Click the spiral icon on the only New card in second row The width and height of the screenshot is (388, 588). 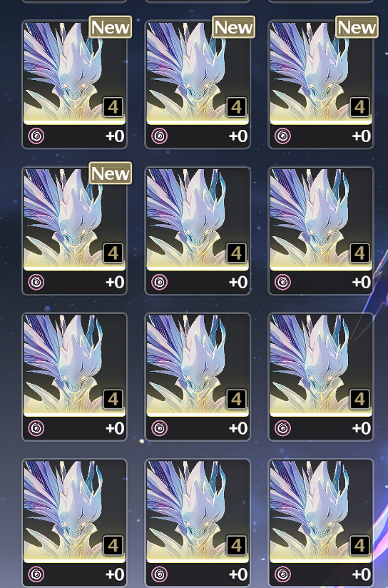pyautogui.click(x=36, y=282)
